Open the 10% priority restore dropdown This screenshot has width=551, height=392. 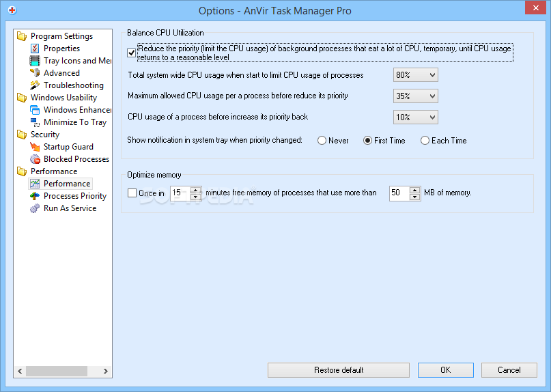click(x=415, y=117)
